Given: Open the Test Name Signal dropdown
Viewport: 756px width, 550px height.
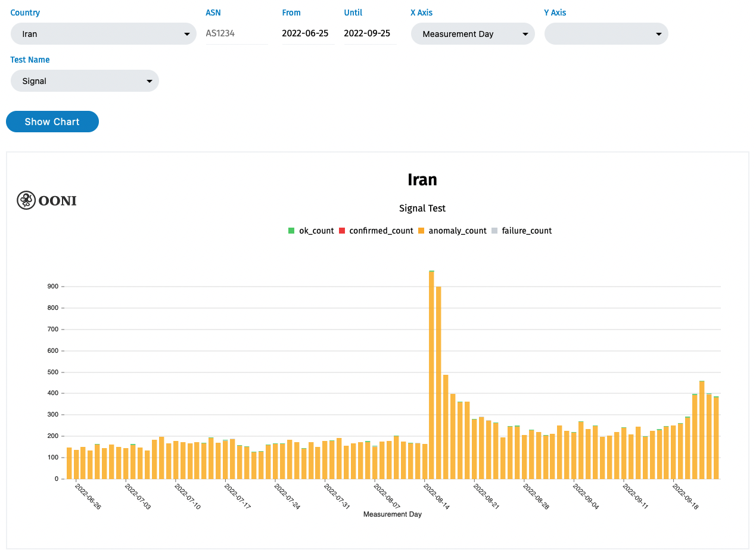Looking at the screenshot, I should click(x=85, y=81).
